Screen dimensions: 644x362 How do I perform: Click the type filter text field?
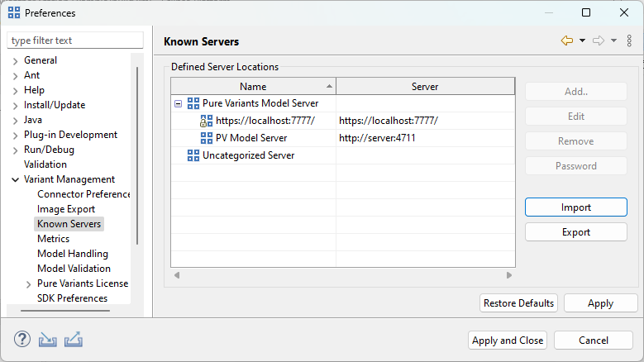point(75,40)
